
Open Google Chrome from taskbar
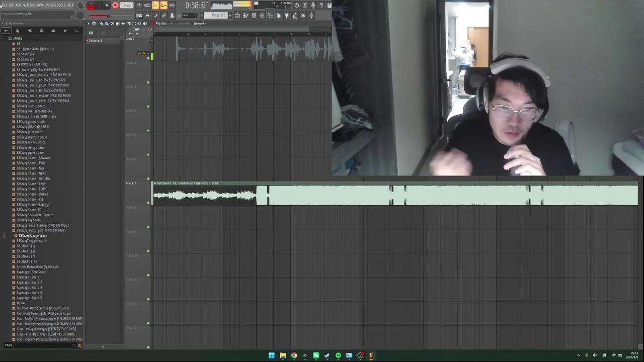[294, 355]
